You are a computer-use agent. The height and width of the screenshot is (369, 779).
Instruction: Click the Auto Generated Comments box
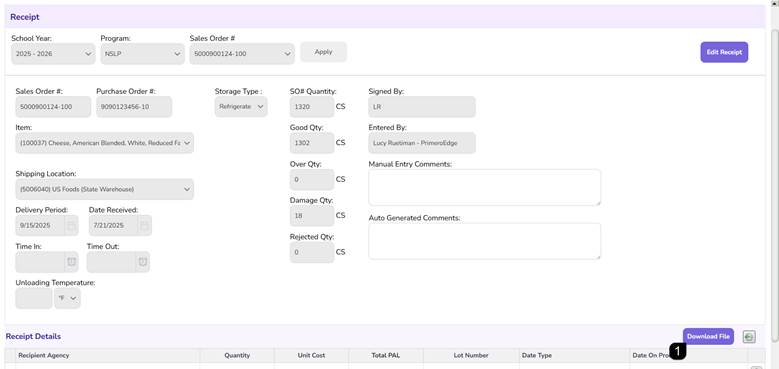[x=484, y=241]
